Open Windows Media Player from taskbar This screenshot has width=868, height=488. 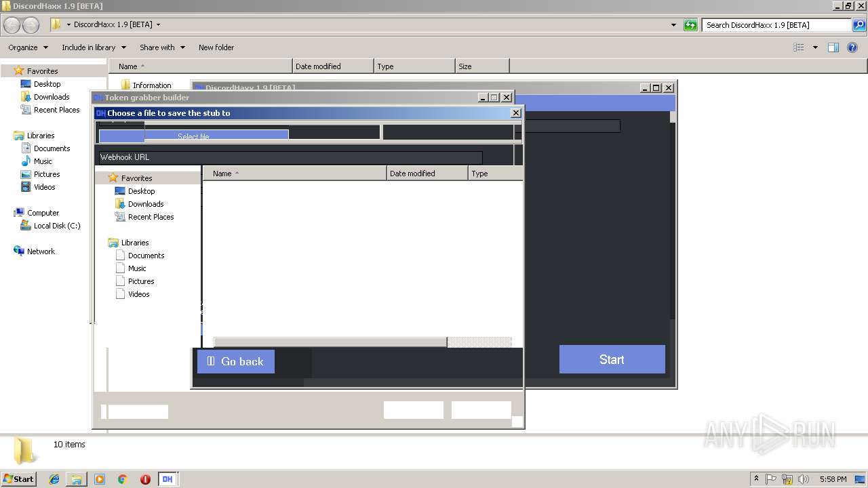[x=100, y=479]
